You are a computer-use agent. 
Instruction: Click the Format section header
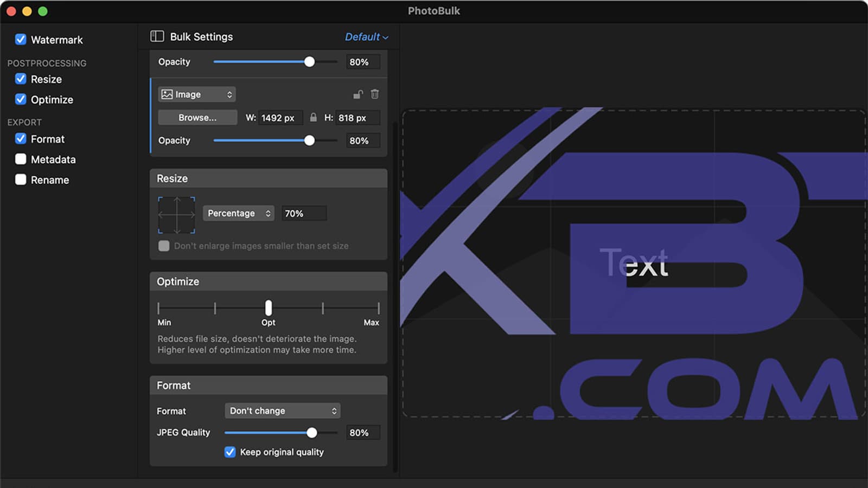pos(269,386)
